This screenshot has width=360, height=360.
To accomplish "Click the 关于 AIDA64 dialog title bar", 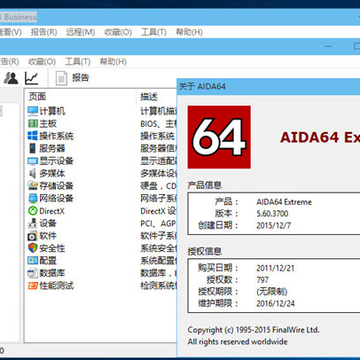I will [x=268, y=87].
